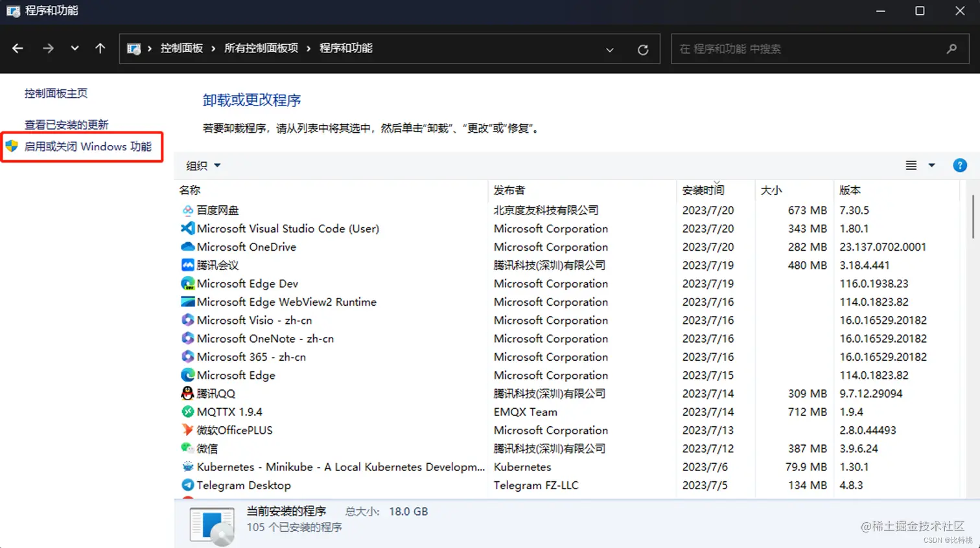Select the Microsoft 365 icon

[x=187, y=357]
